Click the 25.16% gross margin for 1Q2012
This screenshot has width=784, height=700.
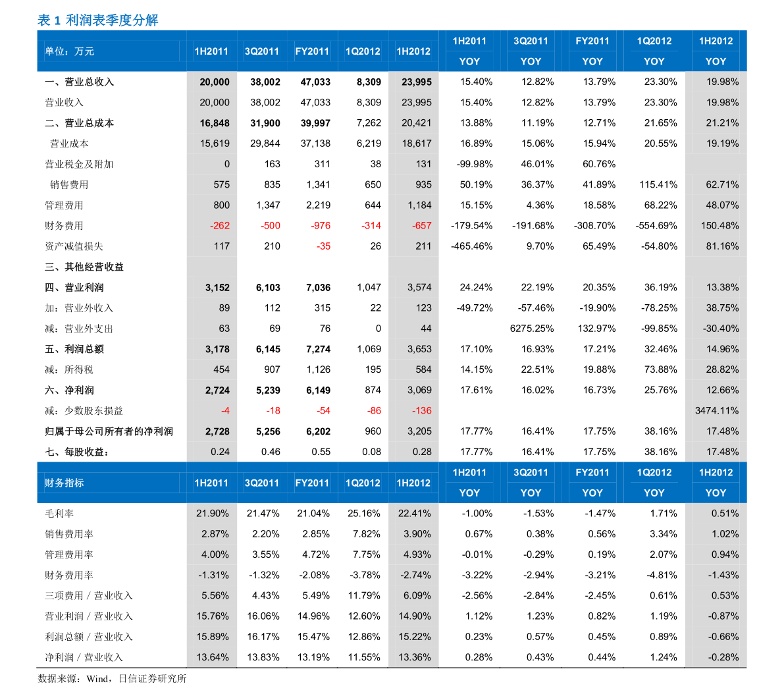click(363, 514)
